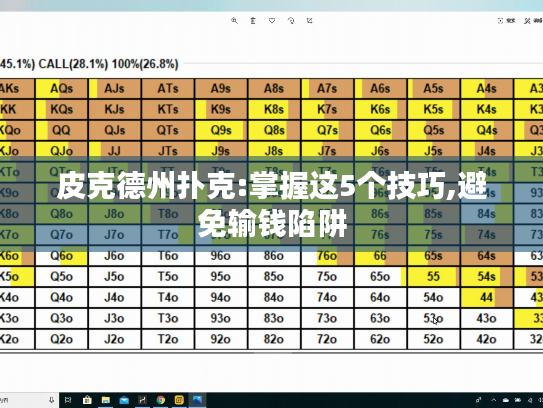Click the Q5o hand cell
The width and height of the screenshot is (543, 408).
point(62,277)
